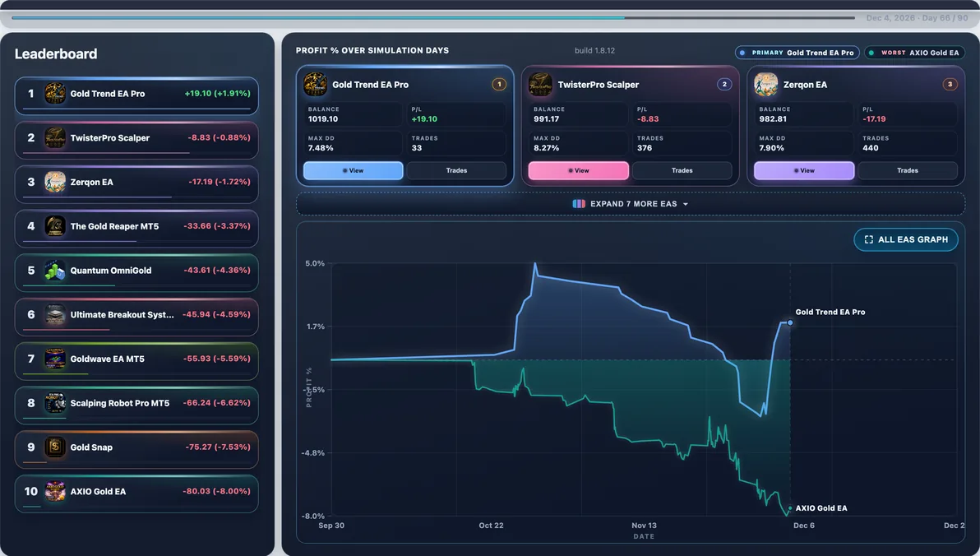
Task: Click Profit % Over Simulation Days title
Action: pos(372,51)
